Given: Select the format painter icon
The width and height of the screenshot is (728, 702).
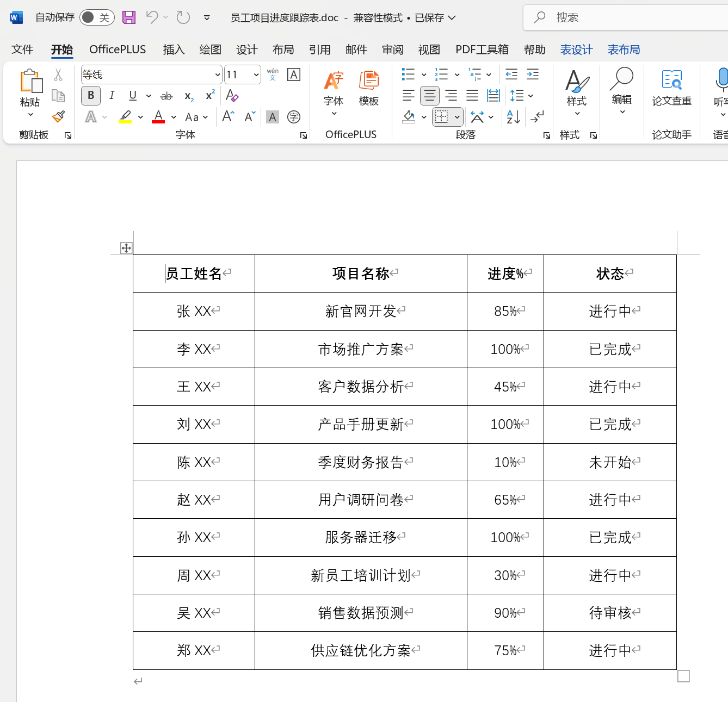Looking at the screenshot, I should click(58, 117).
